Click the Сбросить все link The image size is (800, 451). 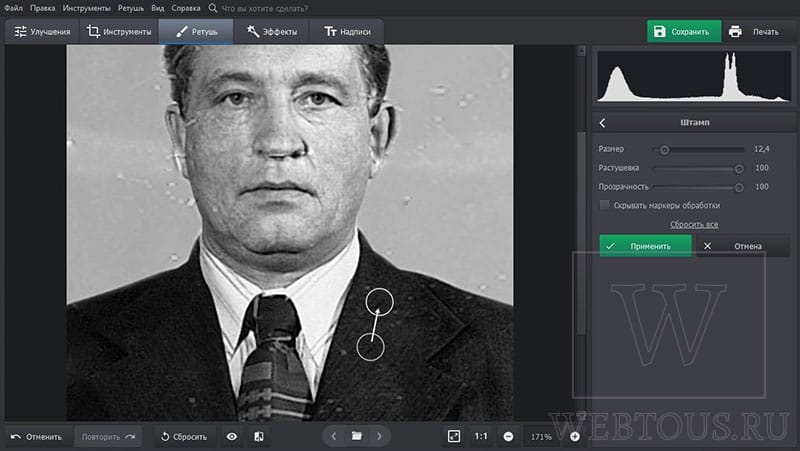click(x=694, y=224)
